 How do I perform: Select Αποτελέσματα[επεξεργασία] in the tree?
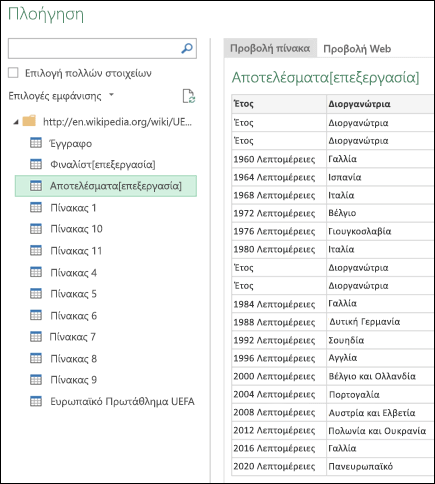[x=106, y=186]
